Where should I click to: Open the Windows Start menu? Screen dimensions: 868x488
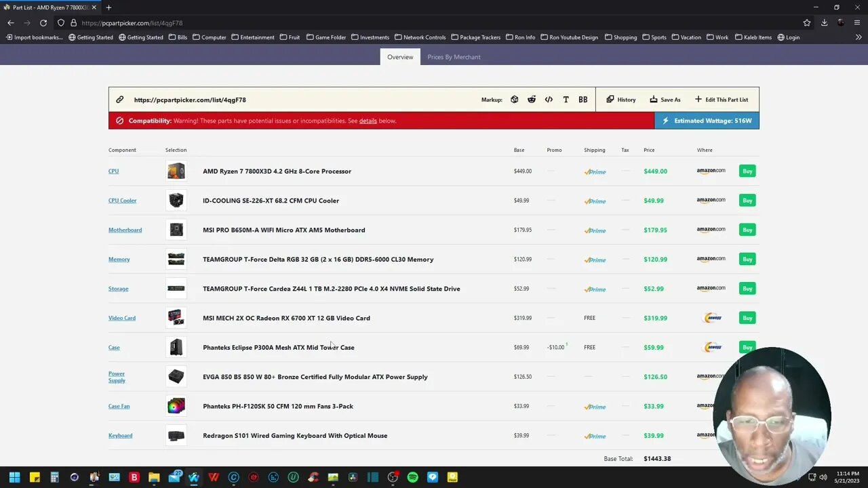(14, 477)
